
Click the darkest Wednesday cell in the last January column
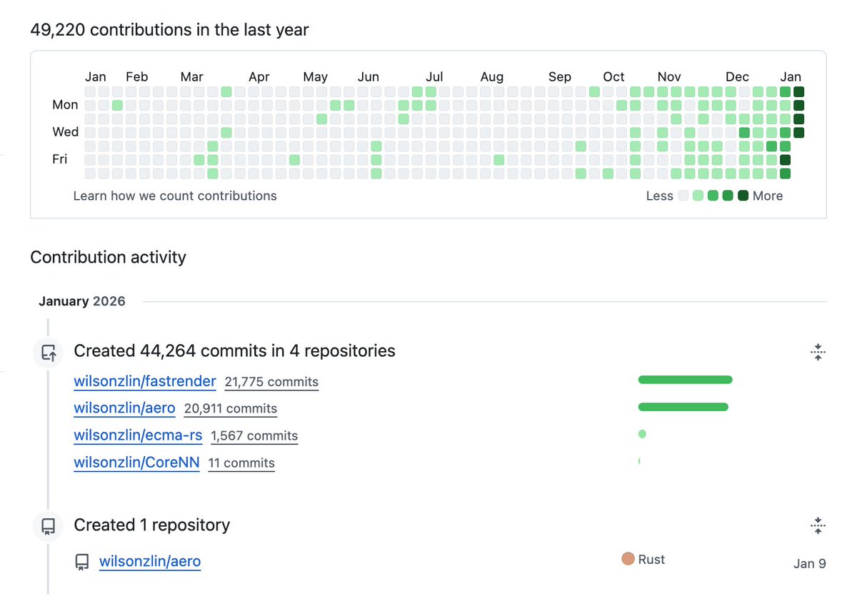[x=799, y=132]
